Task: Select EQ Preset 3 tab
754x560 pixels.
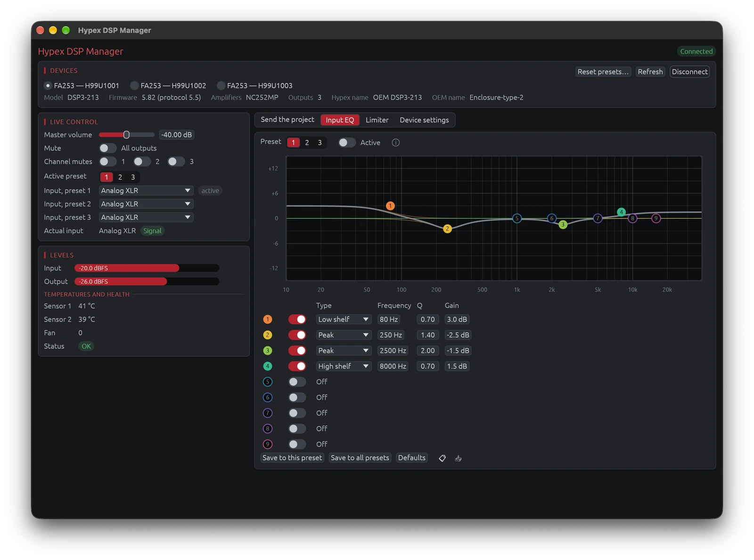Action: 320,142
